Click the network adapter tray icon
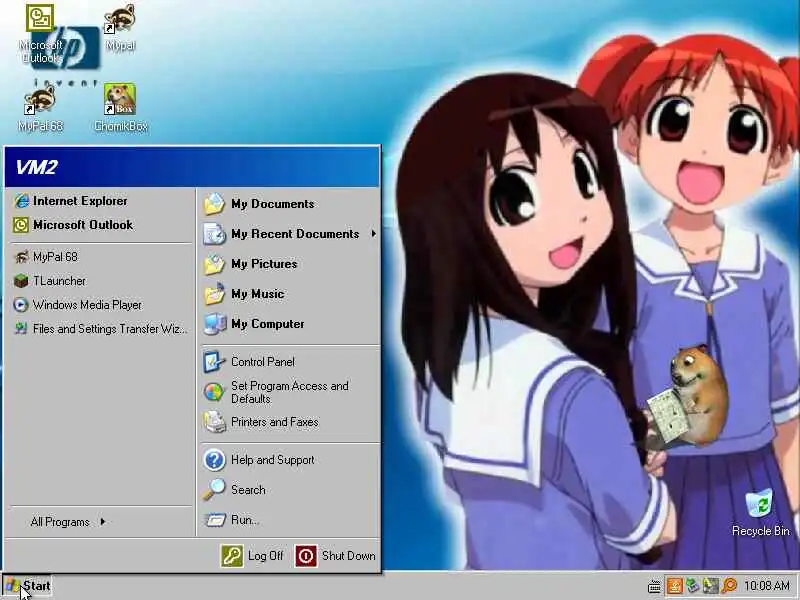 click(711, 586)
